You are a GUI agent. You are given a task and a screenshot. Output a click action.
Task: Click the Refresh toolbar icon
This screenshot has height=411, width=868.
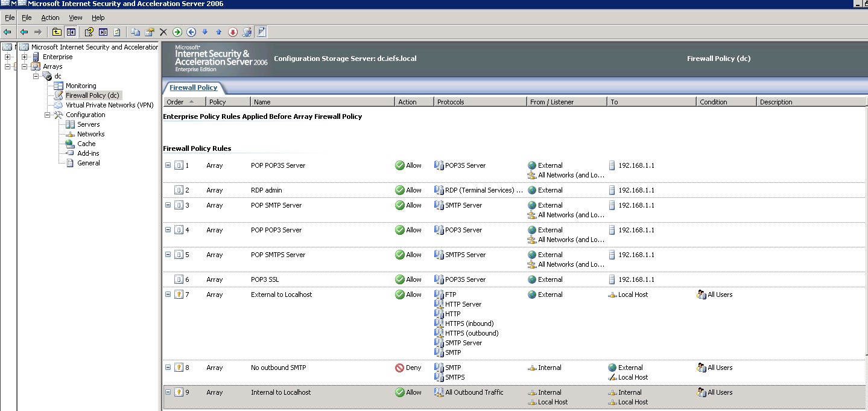tap(117, 32)
